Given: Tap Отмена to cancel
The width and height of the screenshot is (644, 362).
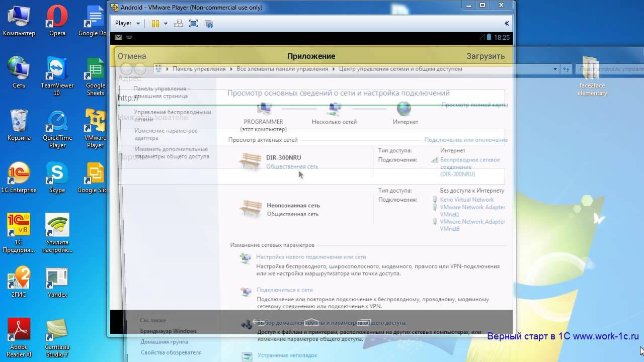Looking at the screenshot, I should (x=132, y=56).
